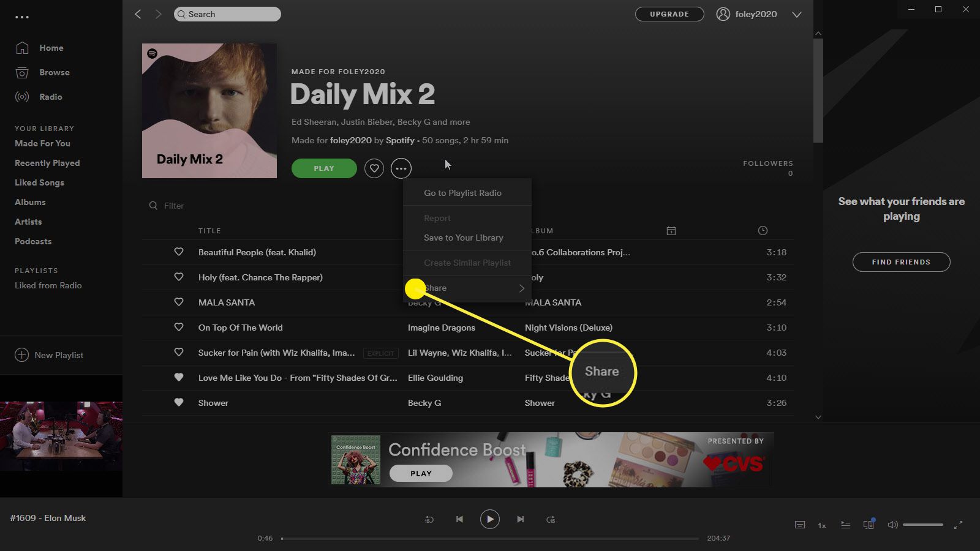Change playback speed 1x

[x=822, y=525]
